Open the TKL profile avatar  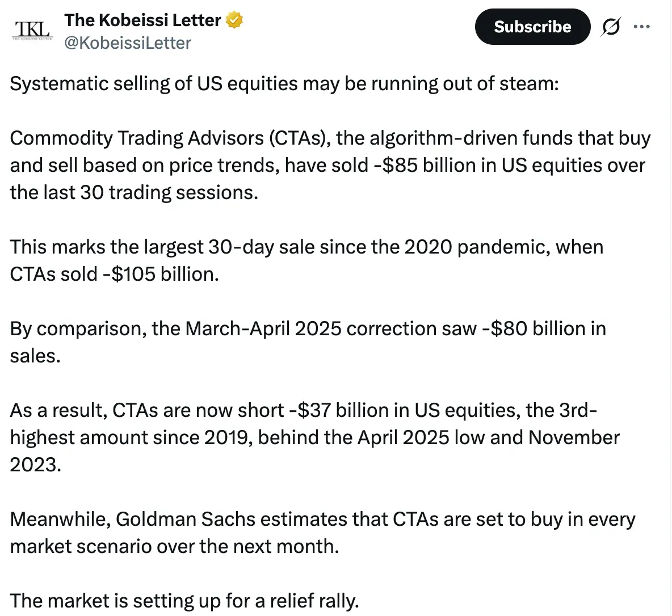[32, 30]
